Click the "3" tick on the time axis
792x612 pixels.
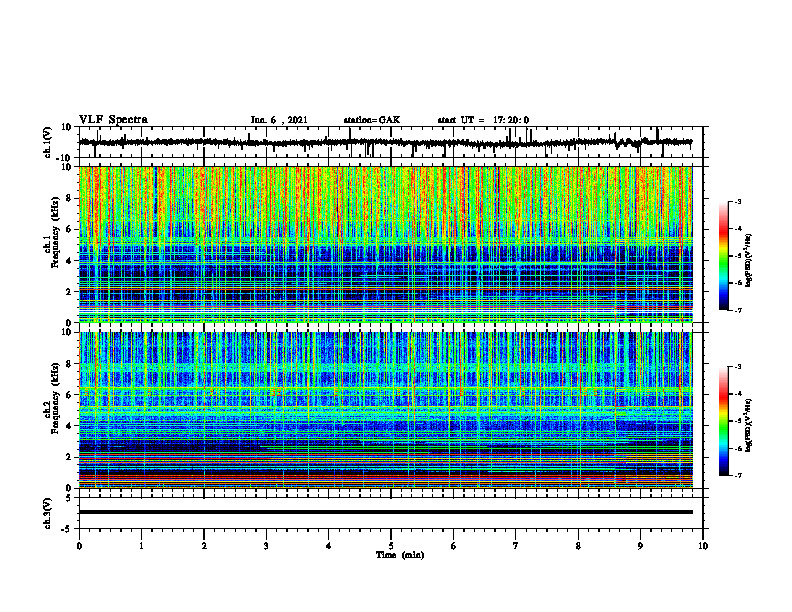point(266,546)
